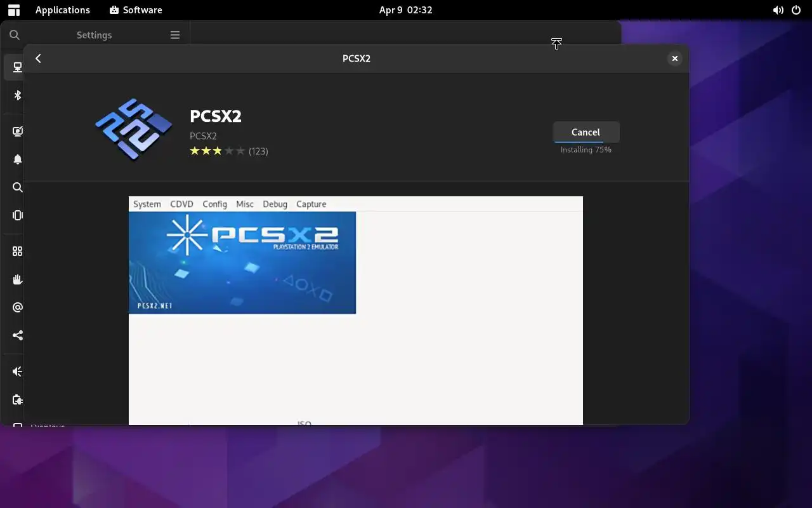
Task: Select the Multitasking icon in Settings sidebar
Action: click(17, 215)
